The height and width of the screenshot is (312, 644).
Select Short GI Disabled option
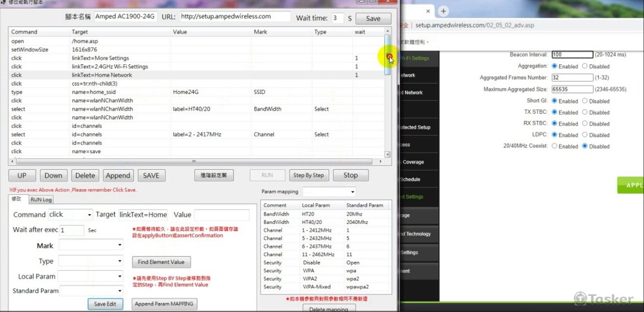click(585, 100)
